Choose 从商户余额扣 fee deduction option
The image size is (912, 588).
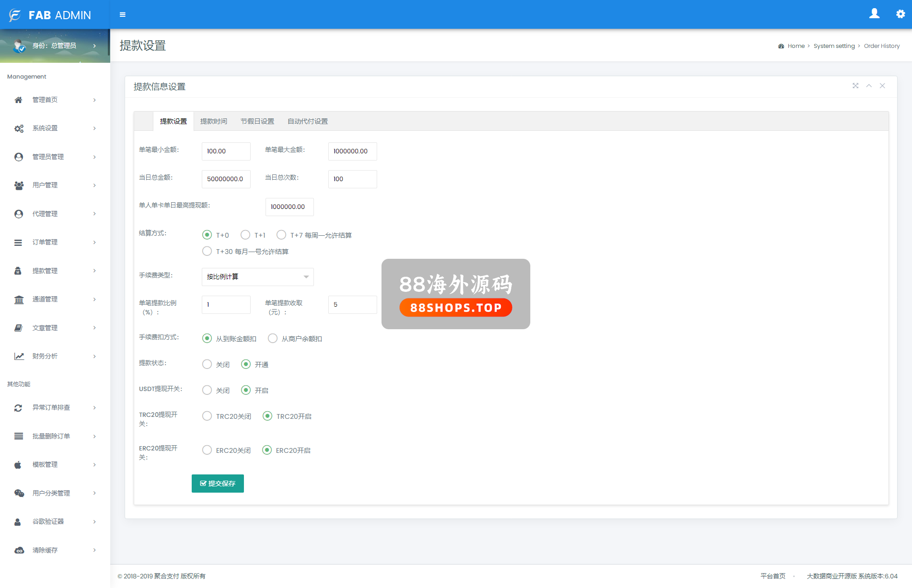[273, 338]
